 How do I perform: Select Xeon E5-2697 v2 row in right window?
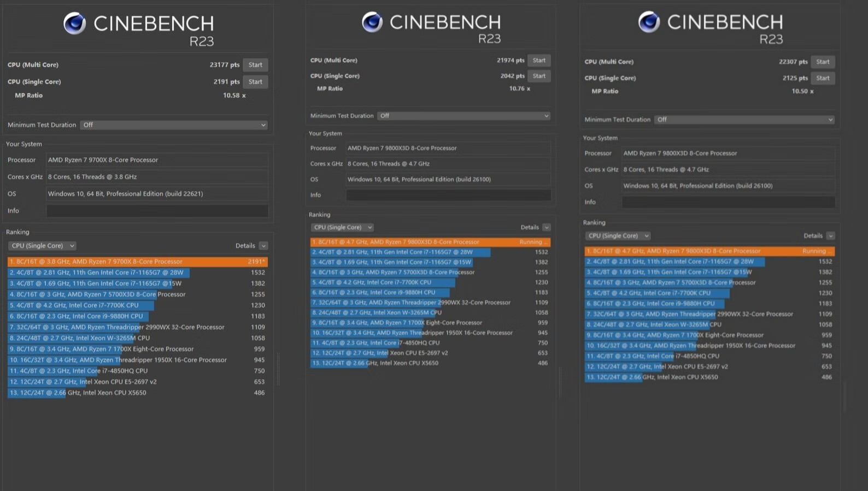[709, 366]
